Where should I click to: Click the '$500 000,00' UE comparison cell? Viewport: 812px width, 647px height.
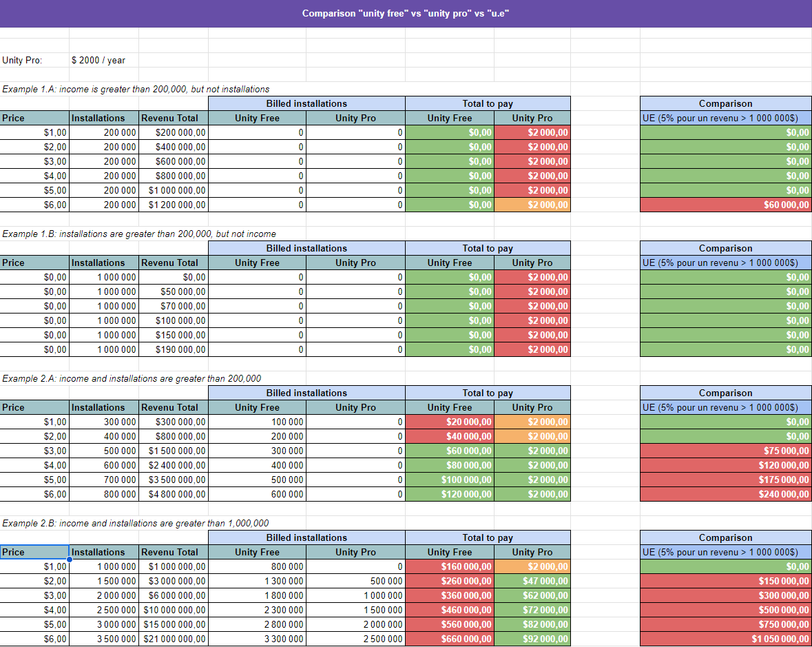point(725,610)
